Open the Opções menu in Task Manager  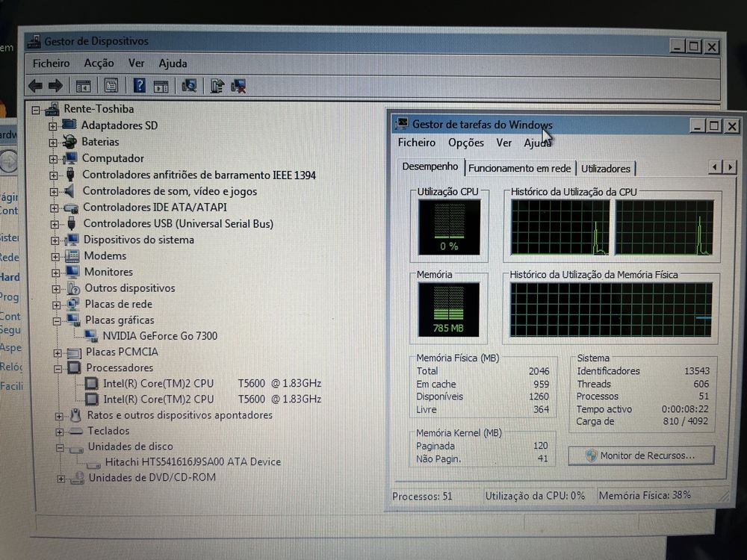click(466, 143)
